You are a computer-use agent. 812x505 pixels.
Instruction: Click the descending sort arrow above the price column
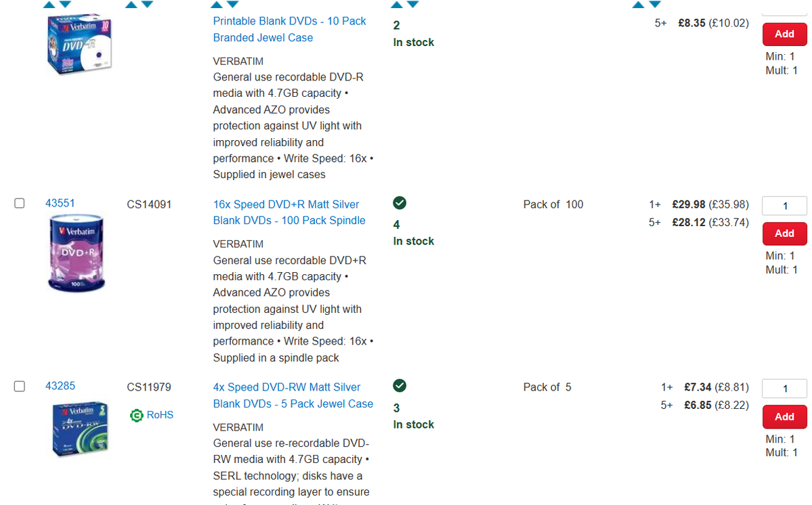pyautogui.click(x=654, y=4)
